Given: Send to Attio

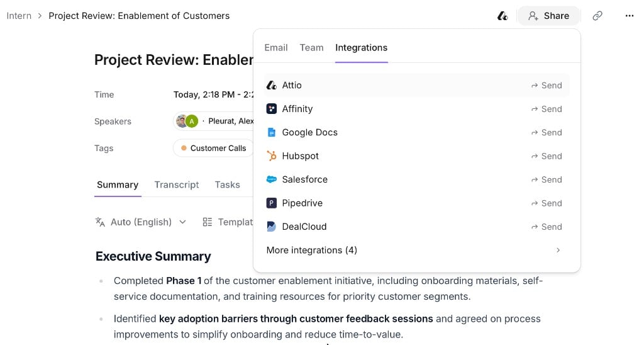Looking at the screenshot, I should pos(547,85).
